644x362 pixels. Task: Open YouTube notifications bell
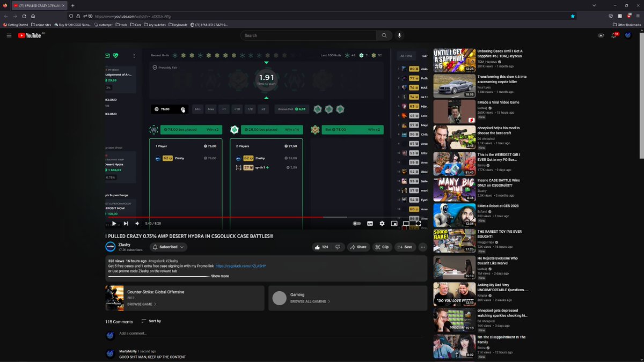[x=614, y=35]
